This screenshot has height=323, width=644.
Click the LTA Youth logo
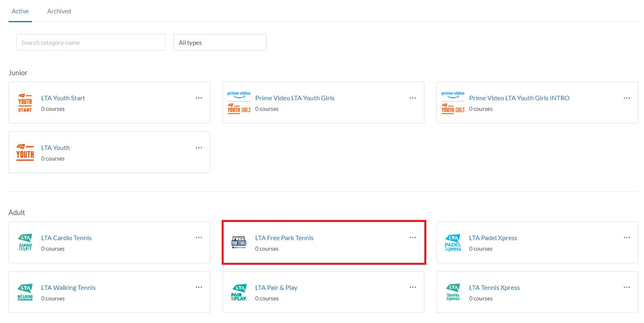[x=25, y=152]
